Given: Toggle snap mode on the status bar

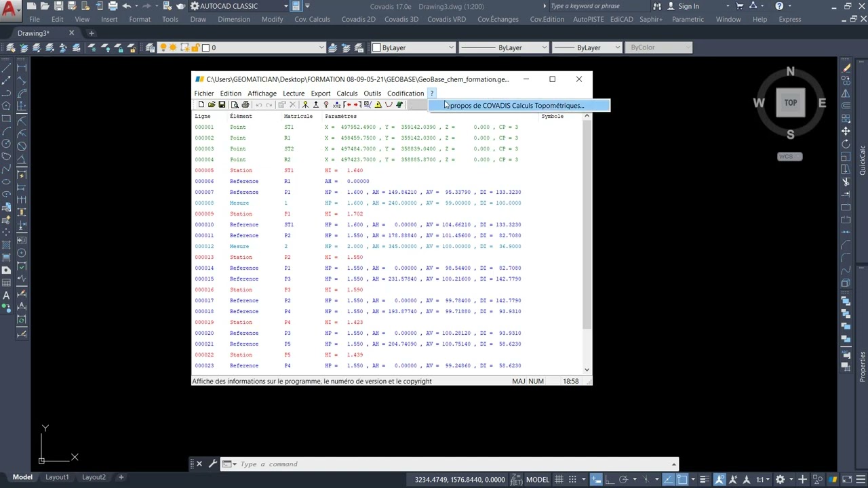Looking at the screenshot, I should 572,479.
